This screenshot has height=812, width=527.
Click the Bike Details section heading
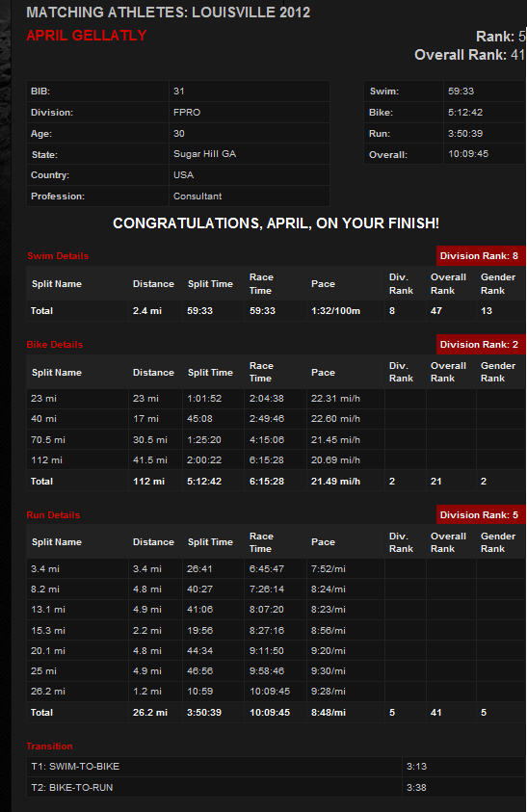(x=54, y=345)
